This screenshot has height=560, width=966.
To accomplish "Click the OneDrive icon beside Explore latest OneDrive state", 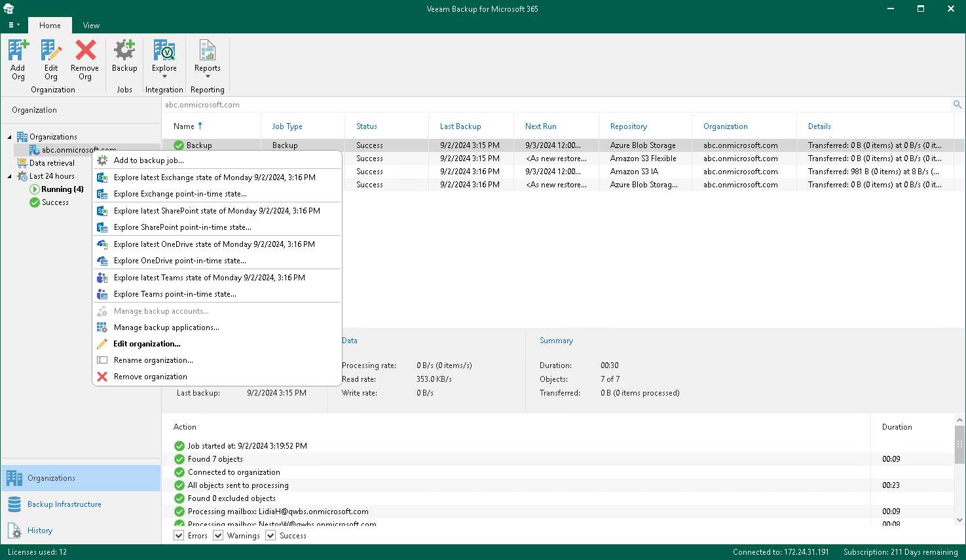I will (102, 244).
